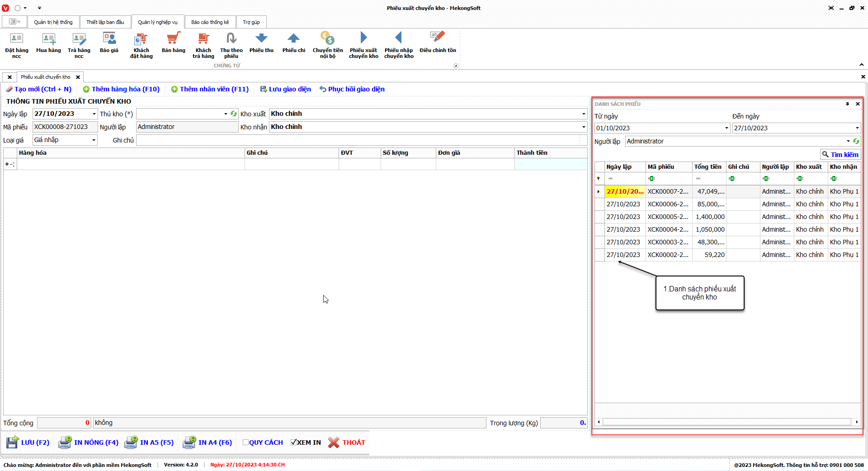
Task: Click refresh icon beside Thủ kho field
Action: click(x=234, y=114)
